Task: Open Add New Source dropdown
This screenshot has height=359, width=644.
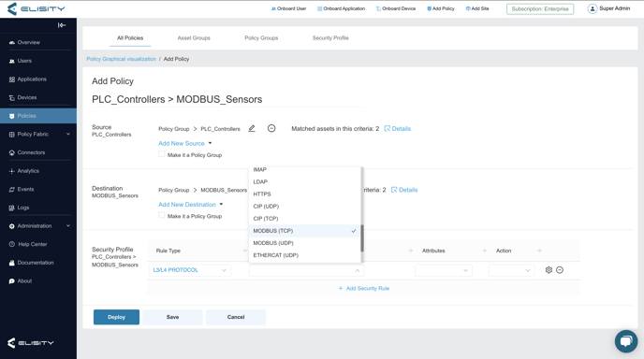Action: pos(184,143)
